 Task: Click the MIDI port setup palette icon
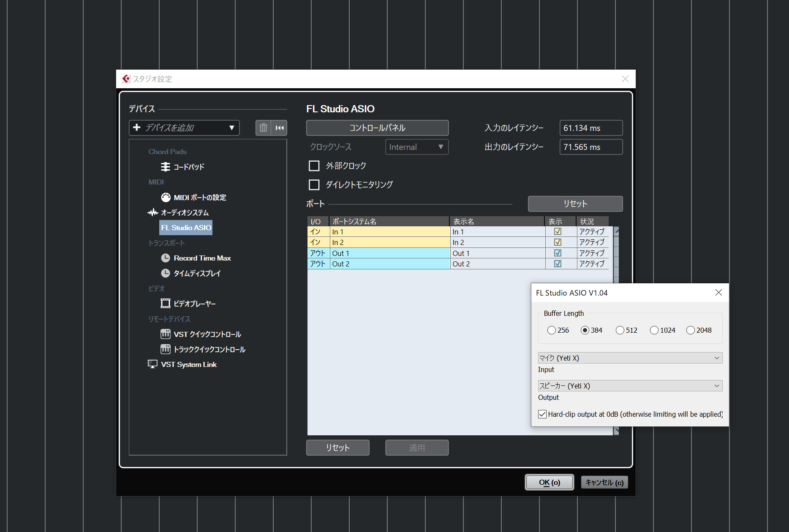click(166, 197)
